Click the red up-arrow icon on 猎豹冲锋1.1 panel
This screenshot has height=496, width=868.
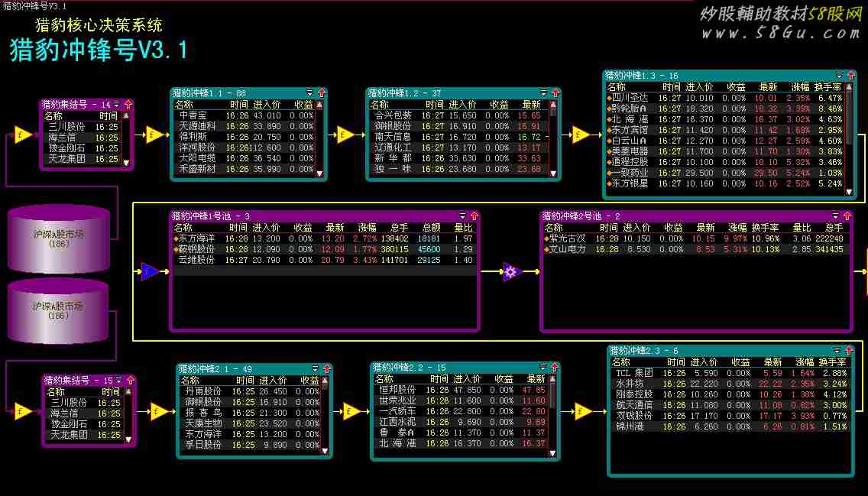coord(322,93)
